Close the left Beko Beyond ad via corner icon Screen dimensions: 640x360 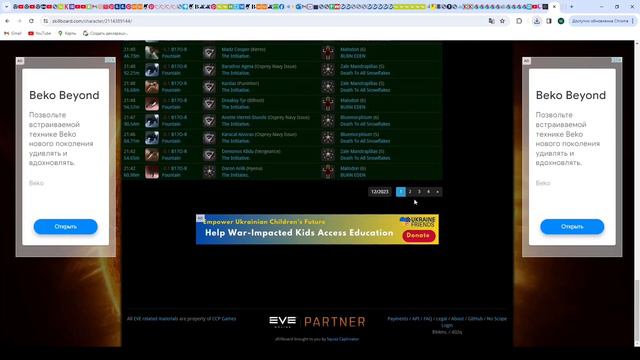(x=110, y=60)
